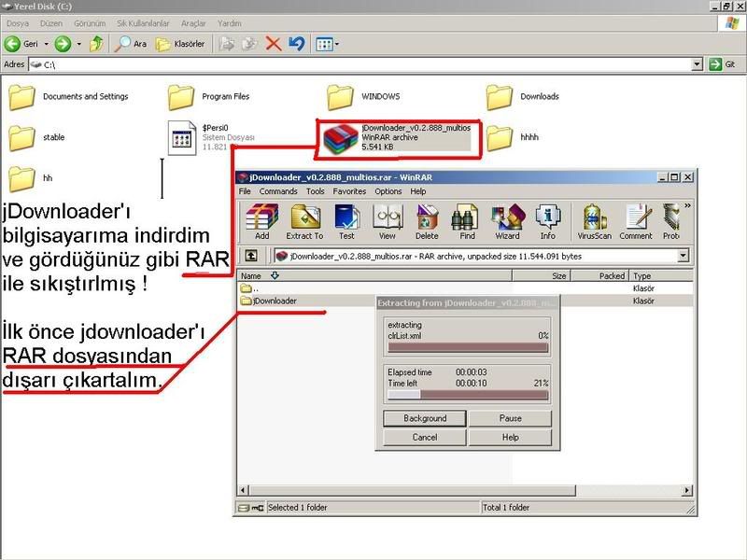Expand the WinRAR toolbar overflow chevron
Image resolution: width=747 pixels, height=560 pixels.
tap(687, 205)
